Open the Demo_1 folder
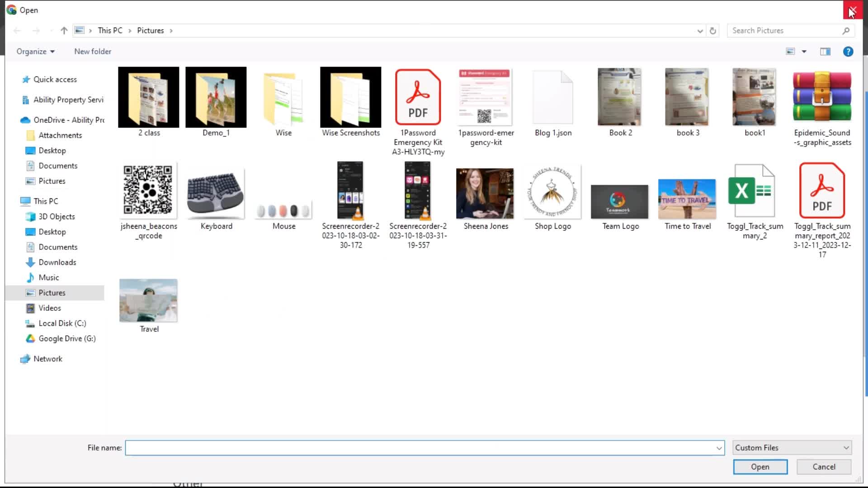This screenshot has height=488, width=868. tap(216, 103)
